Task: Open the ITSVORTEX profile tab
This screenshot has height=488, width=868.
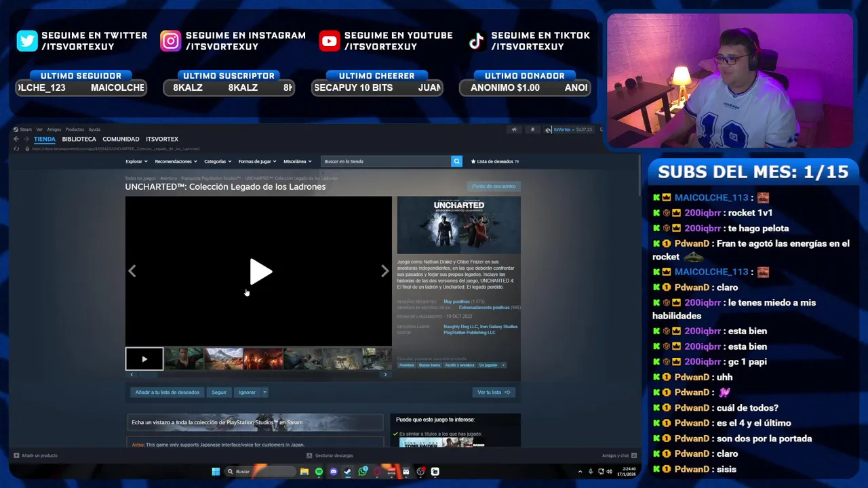Action: pyautogui.click(x=162, y=139)
